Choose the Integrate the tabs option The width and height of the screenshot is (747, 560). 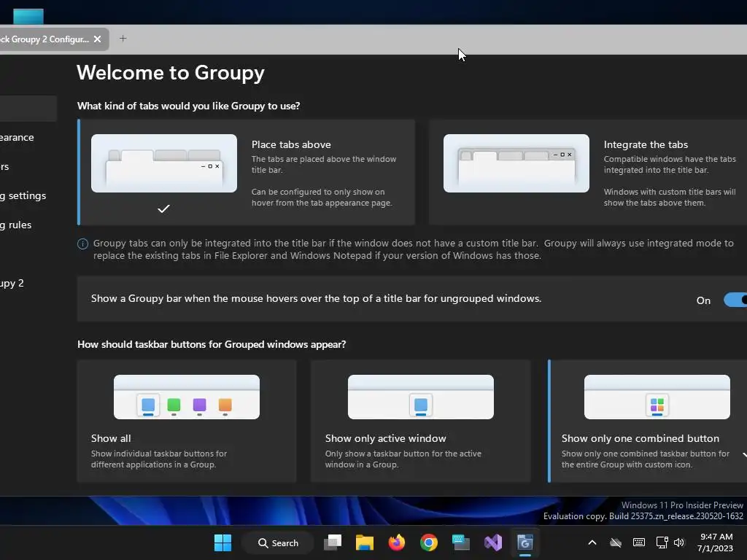click(x=588, y=172)
